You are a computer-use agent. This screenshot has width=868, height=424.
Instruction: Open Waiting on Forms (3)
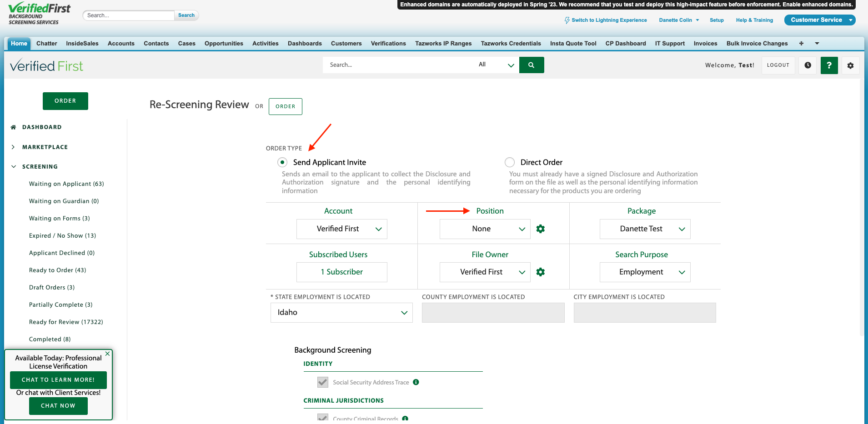[x=60, y=219]
